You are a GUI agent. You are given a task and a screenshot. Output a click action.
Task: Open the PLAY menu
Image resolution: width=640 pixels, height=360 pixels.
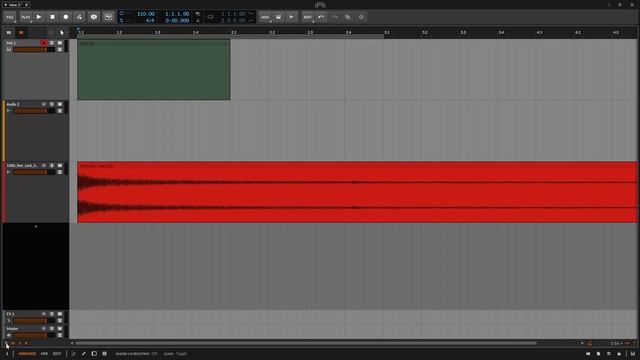pos(25,17)
